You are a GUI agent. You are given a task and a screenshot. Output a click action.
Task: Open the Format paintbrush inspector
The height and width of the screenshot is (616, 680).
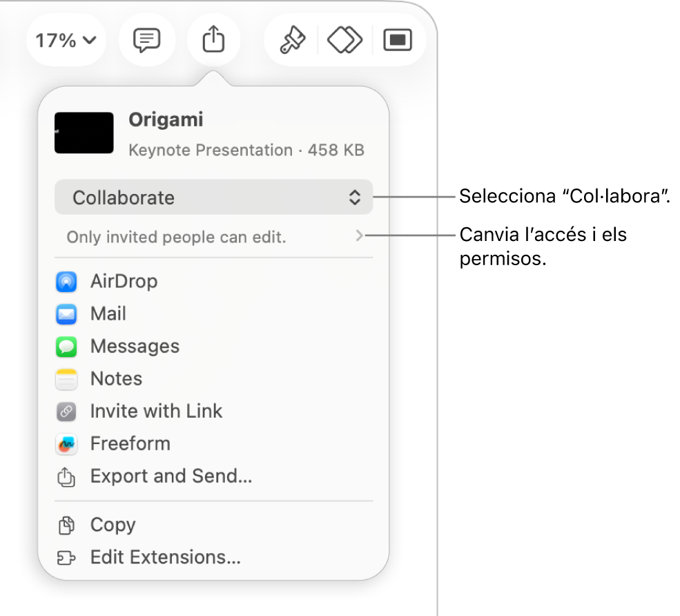tap(291, 41)
